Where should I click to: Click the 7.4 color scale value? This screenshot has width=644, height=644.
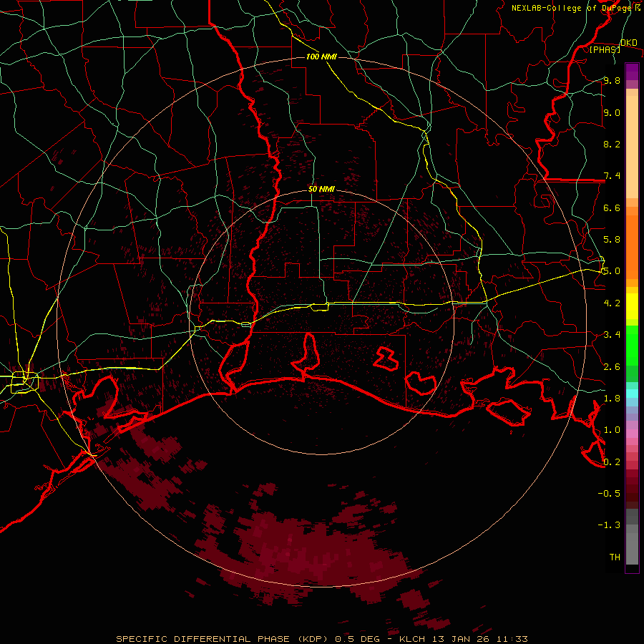(612, 176)
